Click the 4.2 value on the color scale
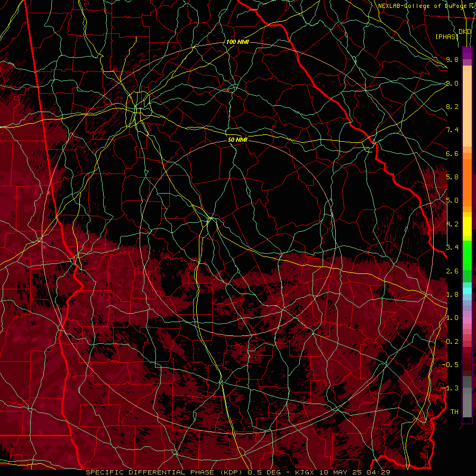Viewport: 476px width, 476px height. [452, 224]
